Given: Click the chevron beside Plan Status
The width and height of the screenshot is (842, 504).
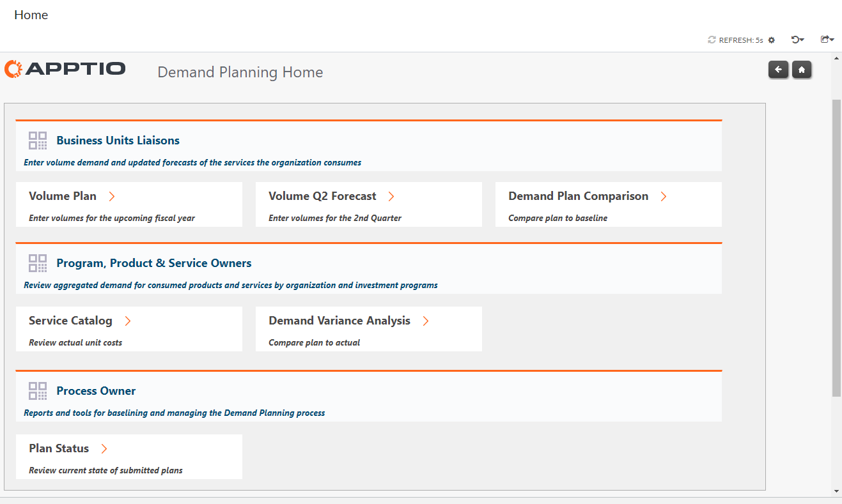Looking at the screenshot, I should pyautogui.click(x=104, y=449).
